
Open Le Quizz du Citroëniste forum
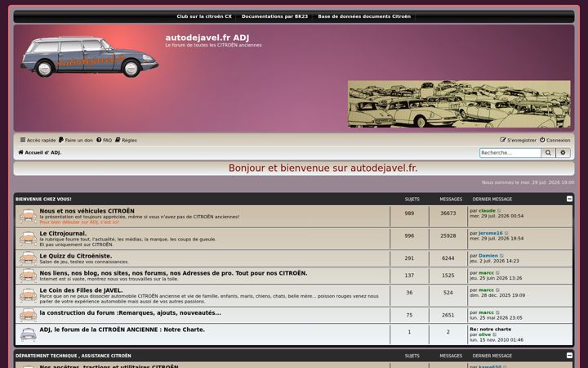coord(76,256)
